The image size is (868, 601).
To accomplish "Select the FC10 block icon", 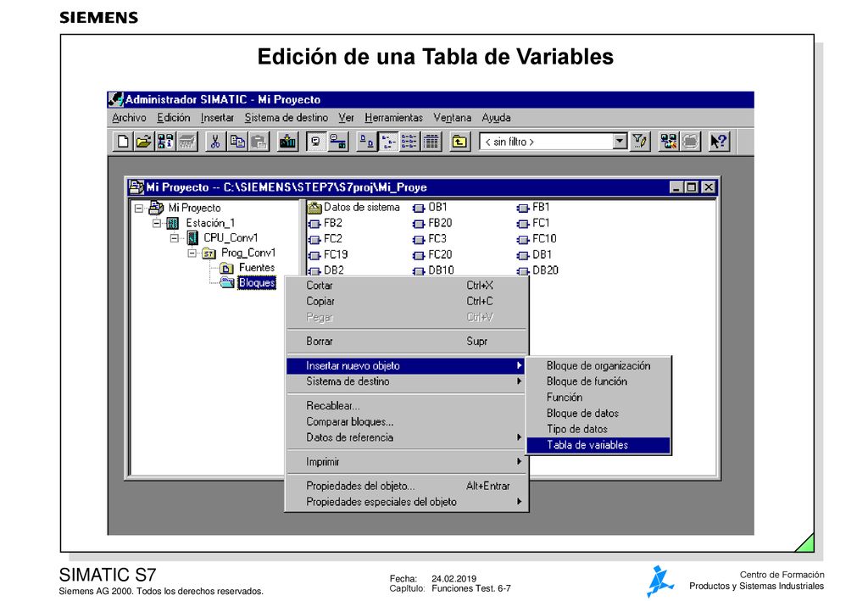I will (523, 240).
